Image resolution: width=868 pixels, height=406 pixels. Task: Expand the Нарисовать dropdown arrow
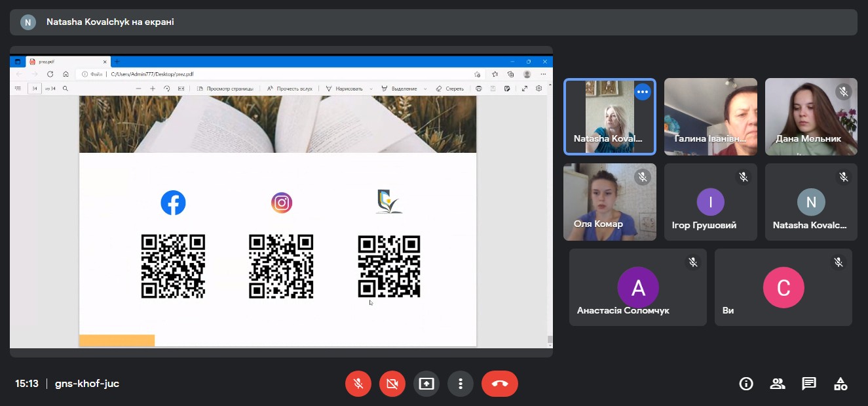(x=371, y=89)
